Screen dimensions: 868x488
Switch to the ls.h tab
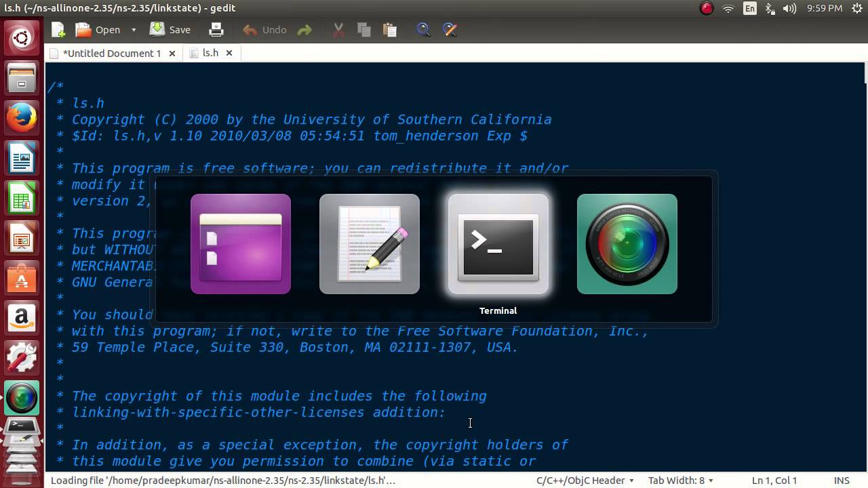[x=211, y=53]
